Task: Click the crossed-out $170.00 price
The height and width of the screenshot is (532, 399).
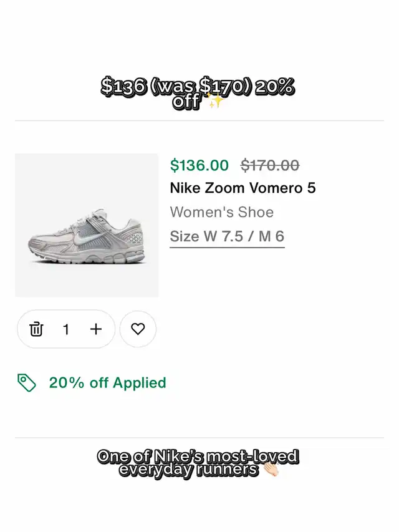Action: (270, 165)
